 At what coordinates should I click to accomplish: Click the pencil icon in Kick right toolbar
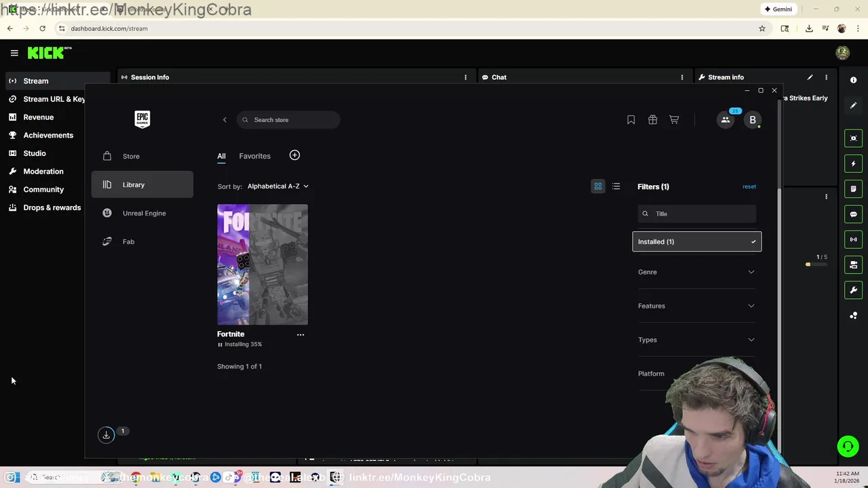[x=853, y=105]
